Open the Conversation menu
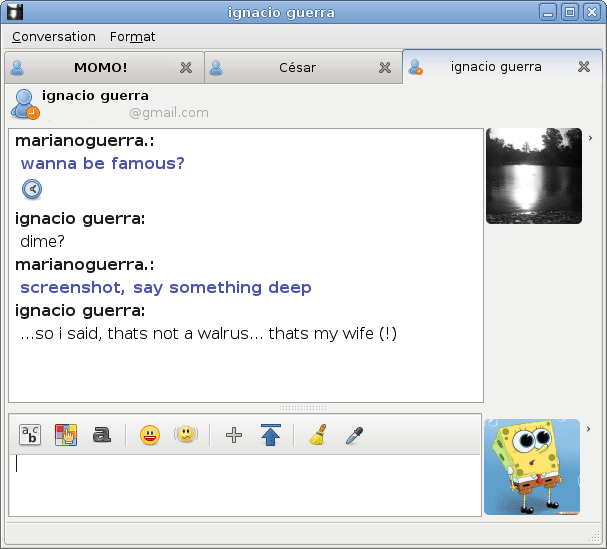The image size is (607, 549). [54, 37]
